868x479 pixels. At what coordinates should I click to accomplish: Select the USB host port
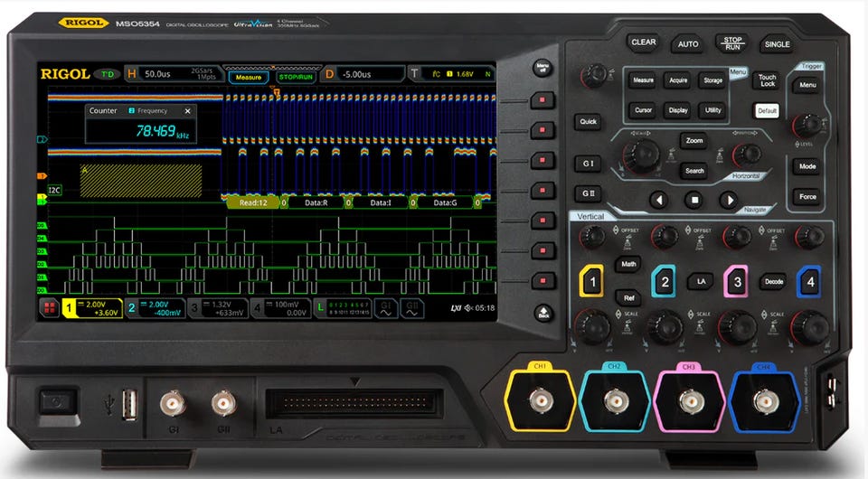129,404
